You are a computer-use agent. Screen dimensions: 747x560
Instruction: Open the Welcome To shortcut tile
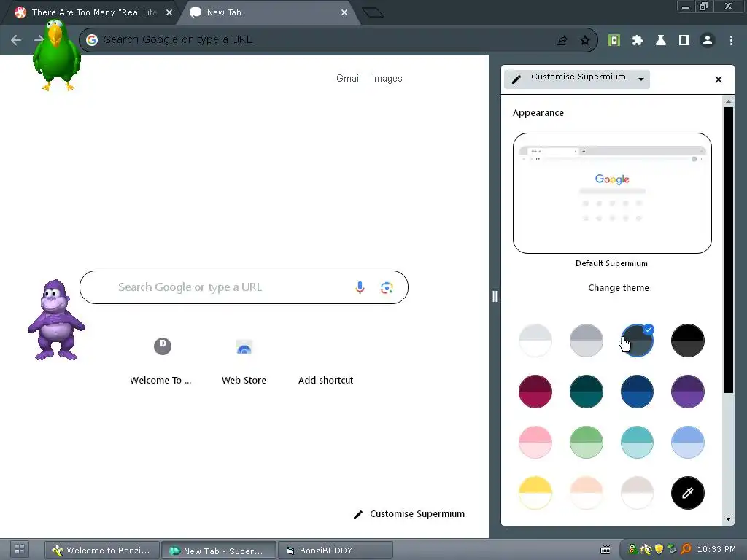pyautogui.click(x=161, y=360)
